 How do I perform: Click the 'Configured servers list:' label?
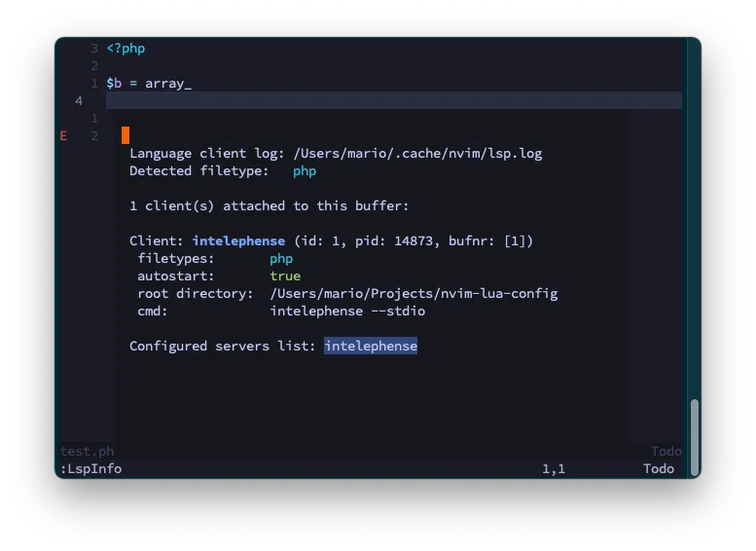222,346
